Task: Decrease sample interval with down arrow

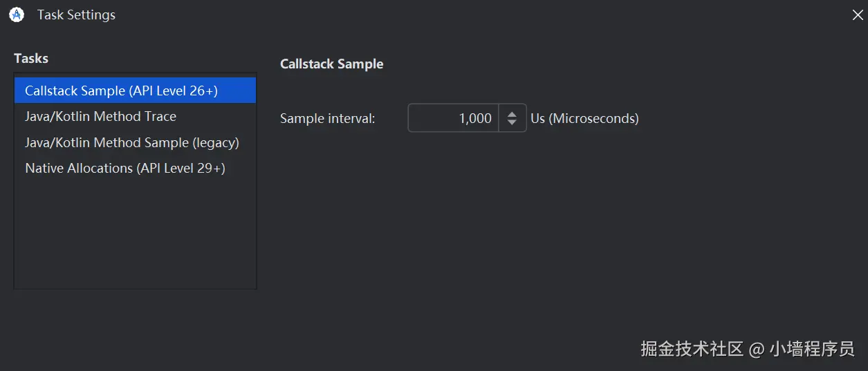Action: click(512, 123)
